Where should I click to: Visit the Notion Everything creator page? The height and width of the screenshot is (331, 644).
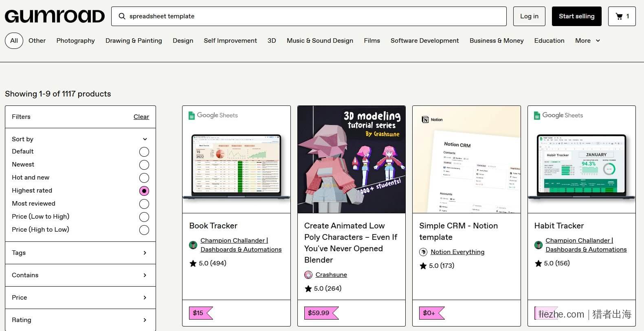click(457, 252)
